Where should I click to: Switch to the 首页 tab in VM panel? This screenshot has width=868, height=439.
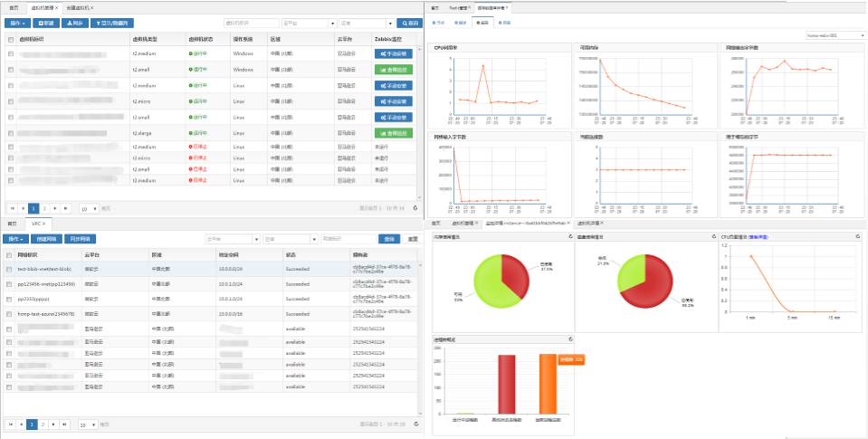pos(13,7)
